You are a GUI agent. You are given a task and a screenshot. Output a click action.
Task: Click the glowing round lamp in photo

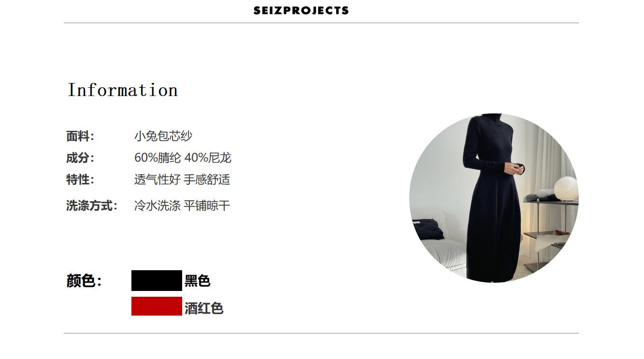pyautogui.click(x=566, y=189)
